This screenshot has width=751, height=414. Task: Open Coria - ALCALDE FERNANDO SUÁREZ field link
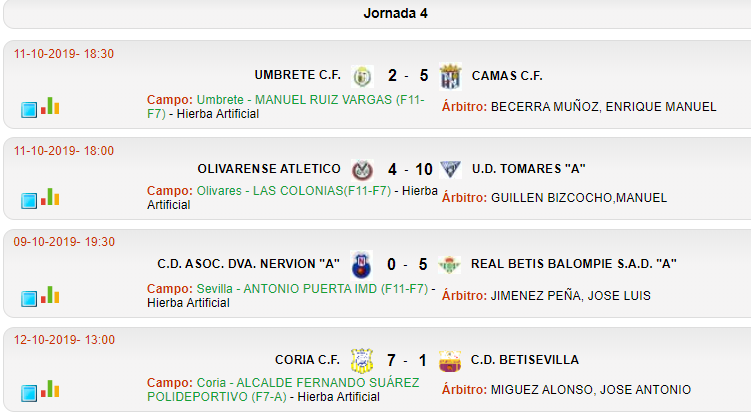coord(283,390)
